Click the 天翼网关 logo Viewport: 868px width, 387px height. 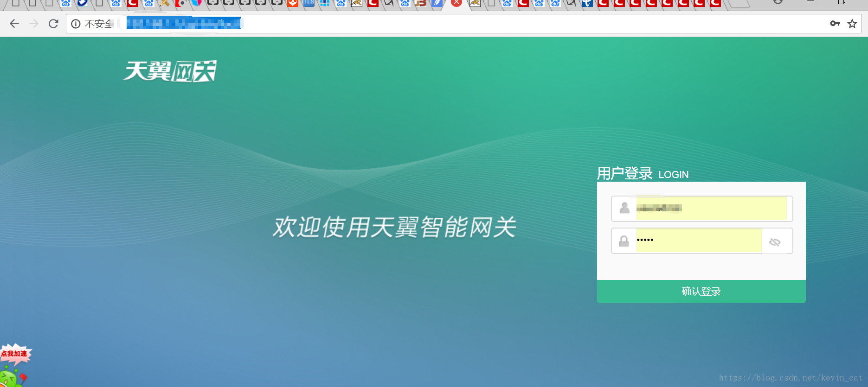(x=170, y=71)
